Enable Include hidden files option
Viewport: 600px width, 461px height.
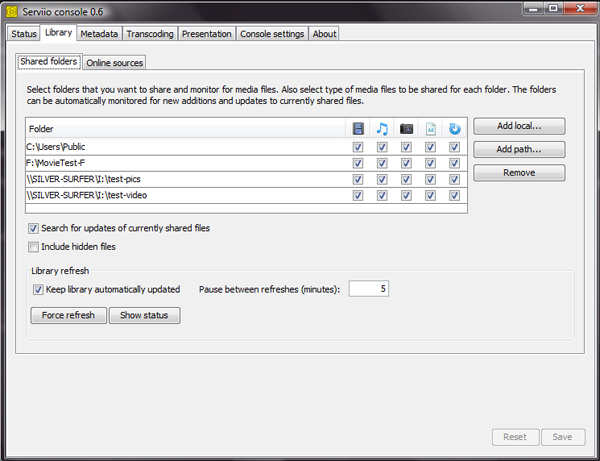[x=35, y=246]
